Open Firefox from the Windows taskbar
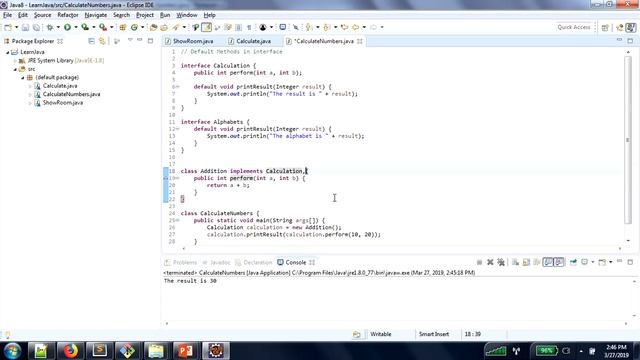The height and width of the screenshot is (360, 640). (x=70, y=351)
